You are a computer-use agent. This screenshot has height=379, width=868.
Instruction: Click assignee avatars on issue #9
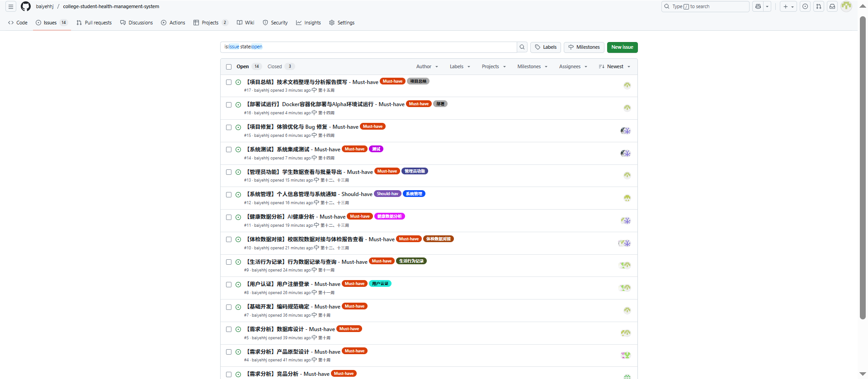pos(625,265)
